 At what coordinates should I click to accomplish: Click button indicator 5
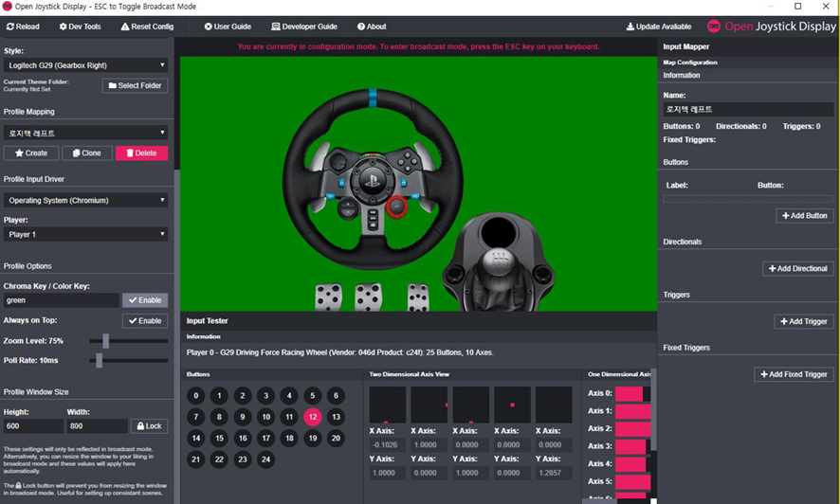click(313, 396)
